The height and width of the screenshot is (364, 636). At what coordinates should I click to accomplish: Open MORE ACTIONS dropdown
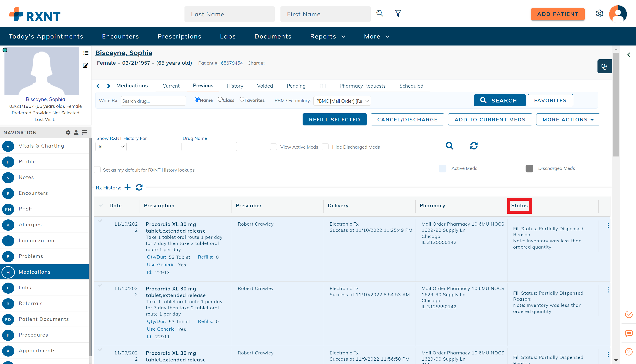pos(568,119)
